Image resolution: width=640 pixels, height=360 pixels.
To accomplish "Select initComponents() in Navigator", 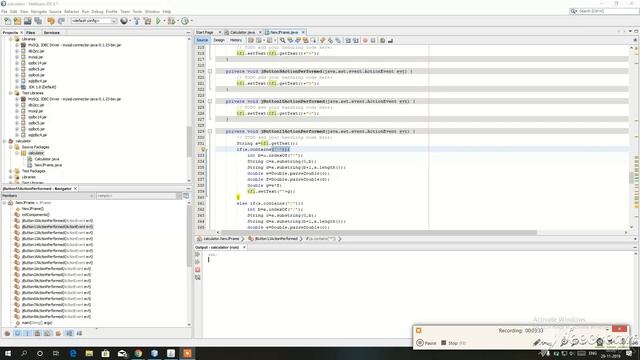I will pos(36,215).
